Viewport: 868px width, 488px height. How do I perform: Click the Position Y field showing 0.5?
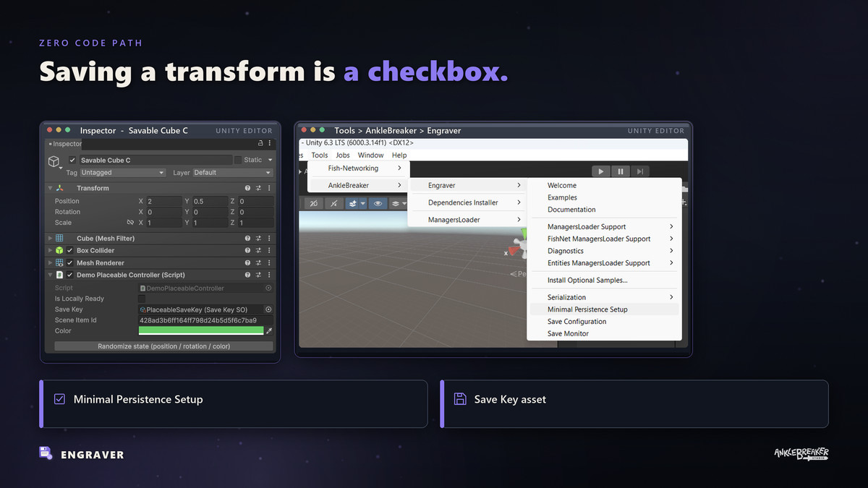[x=210, y=201]
